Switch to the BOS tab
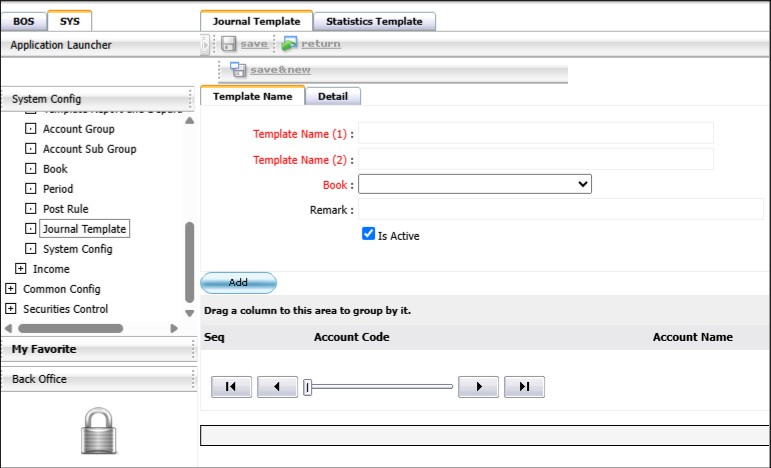 [23, 21]
